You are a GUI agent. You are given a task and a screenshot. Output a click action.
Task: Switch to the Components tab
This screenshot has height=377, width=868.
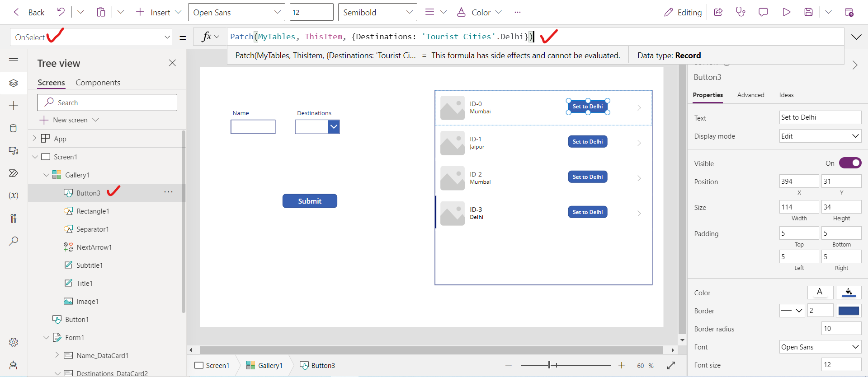98,83
